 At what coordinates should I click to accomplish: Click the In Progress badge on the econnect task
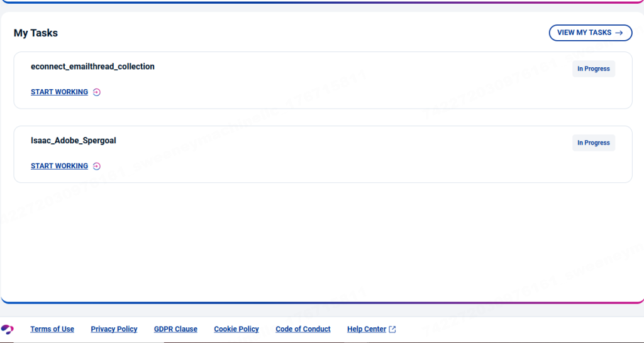tap(593, 69)
